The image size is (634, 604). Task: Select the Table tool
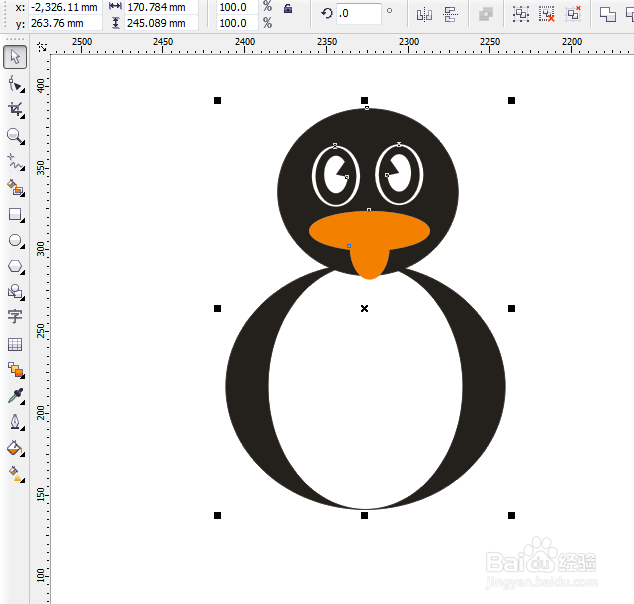click(x=15, y=344)
